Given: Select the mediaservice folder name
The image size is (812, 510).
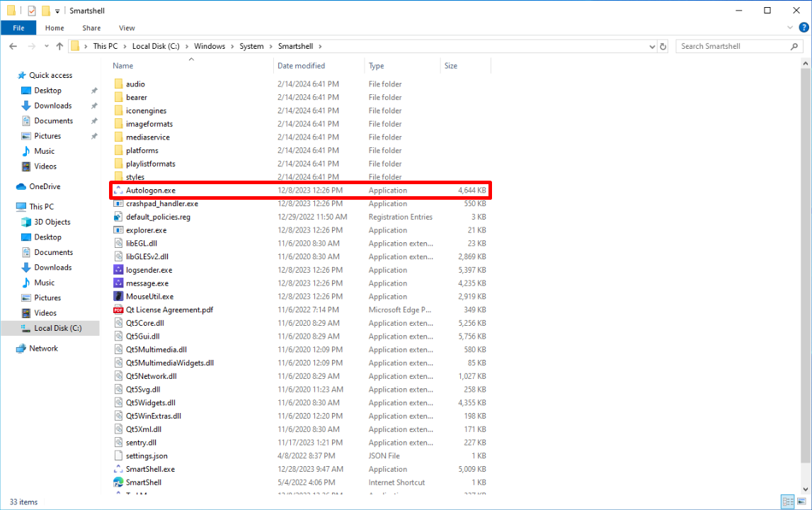Looking at the screenshot, I should tap(148, 137).
